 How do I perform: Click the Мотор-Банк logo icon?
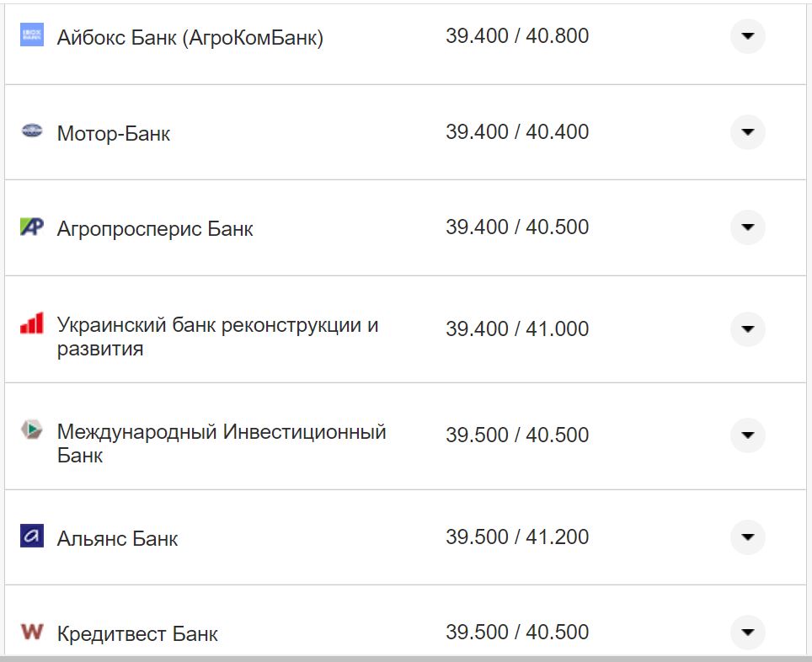coord(31,131)
